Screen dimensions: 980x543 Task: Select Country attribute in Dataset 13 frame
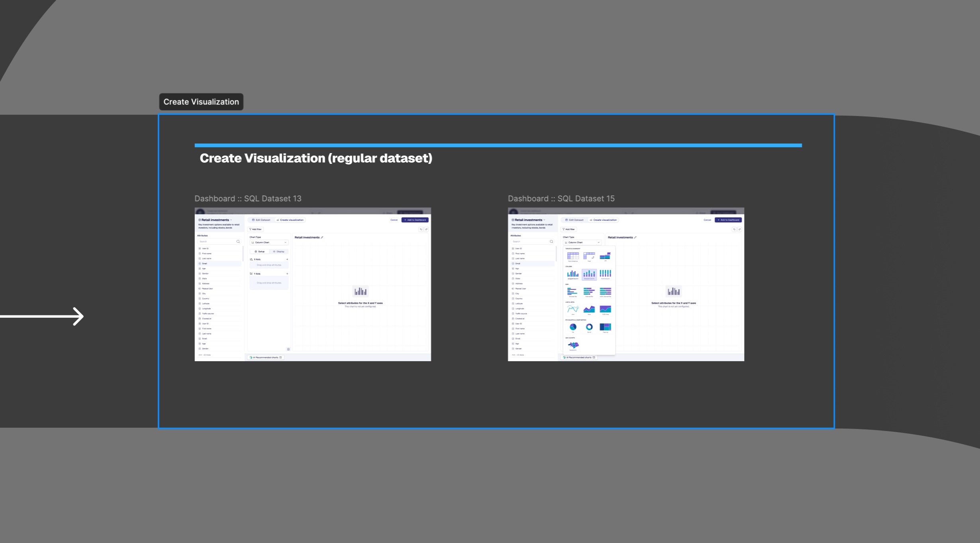click(220, 299)
